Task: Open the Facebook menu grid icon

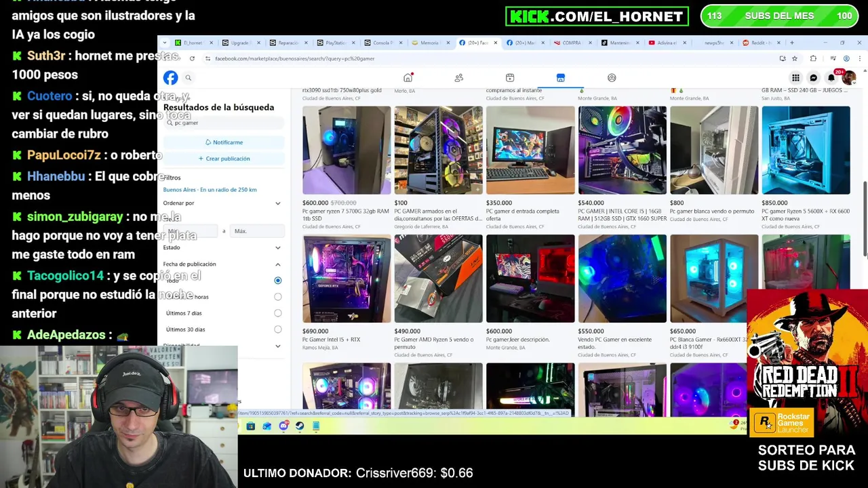Action: [795, 78]
